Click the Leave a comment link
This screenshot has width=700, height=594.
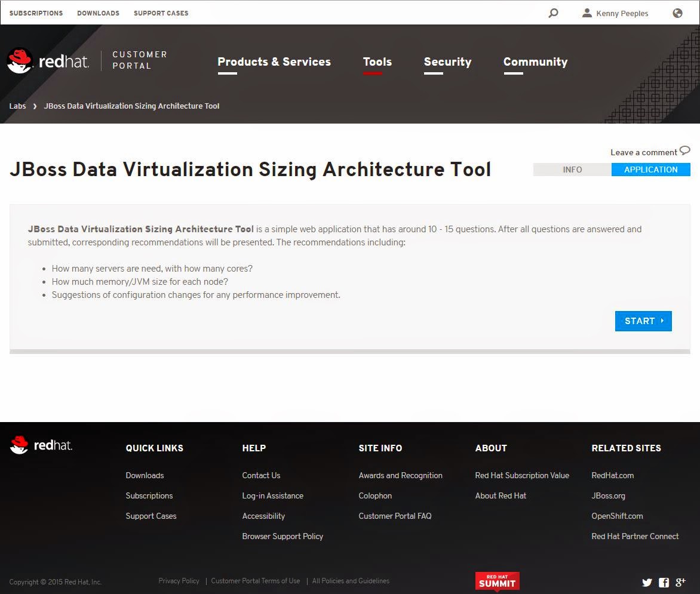(644, 152)
